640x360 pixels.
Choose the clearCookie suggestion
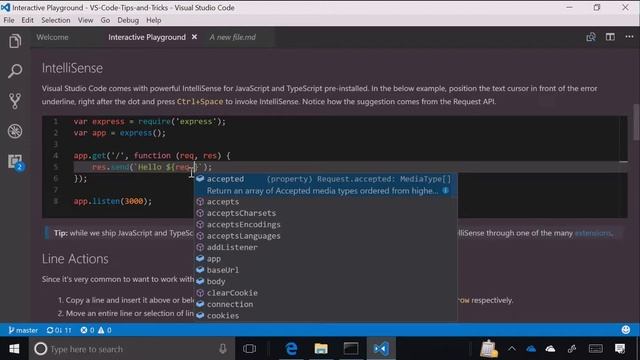pyautogui.click(x=325, y=293)
